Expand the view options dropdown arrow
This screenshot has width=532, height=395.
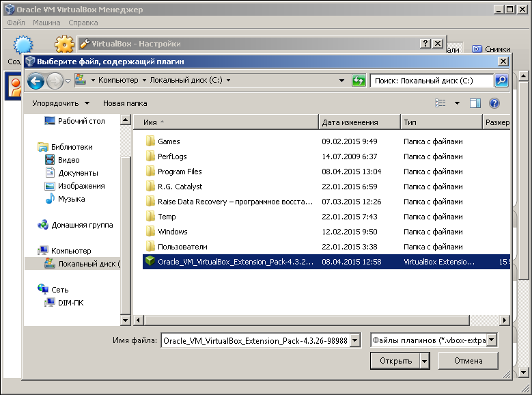pyautogui.click(x=457, y=103)
